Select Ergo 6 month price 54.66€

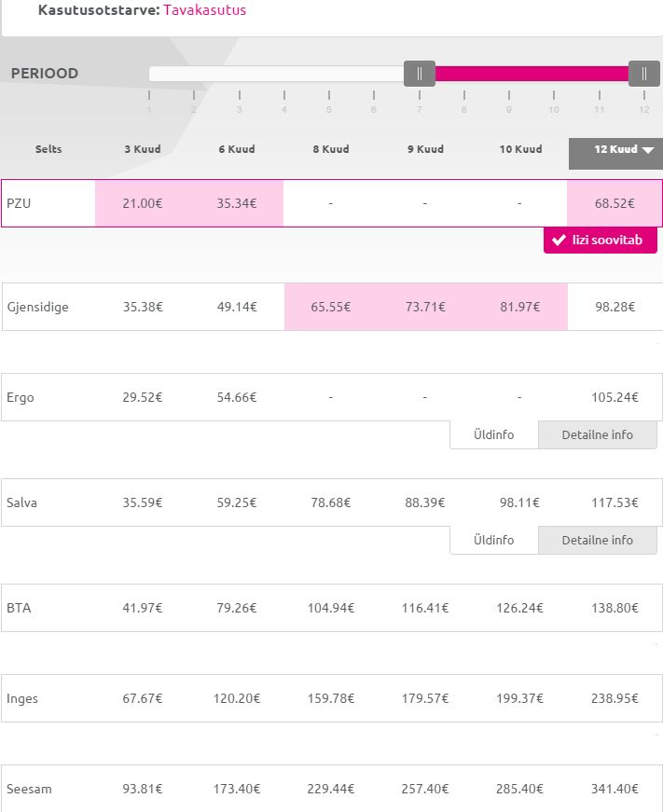(237, 398)
